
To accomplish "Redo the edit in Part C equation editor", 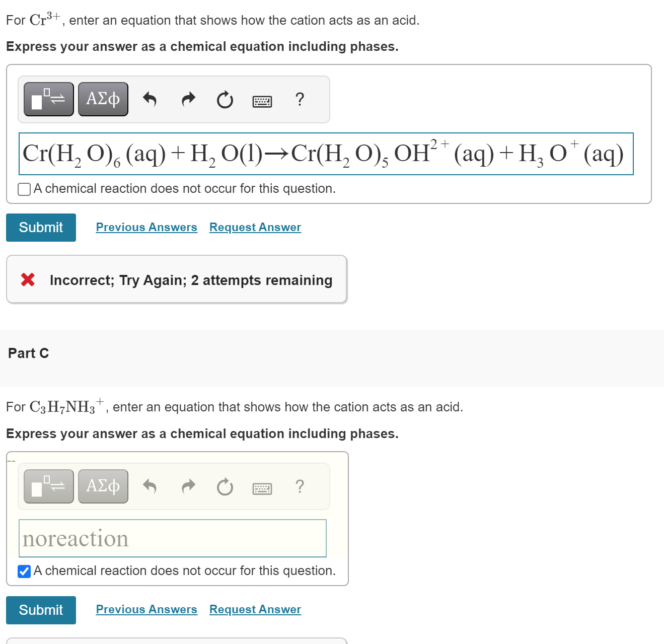I will pyautogui.click(x=188, y=486).
